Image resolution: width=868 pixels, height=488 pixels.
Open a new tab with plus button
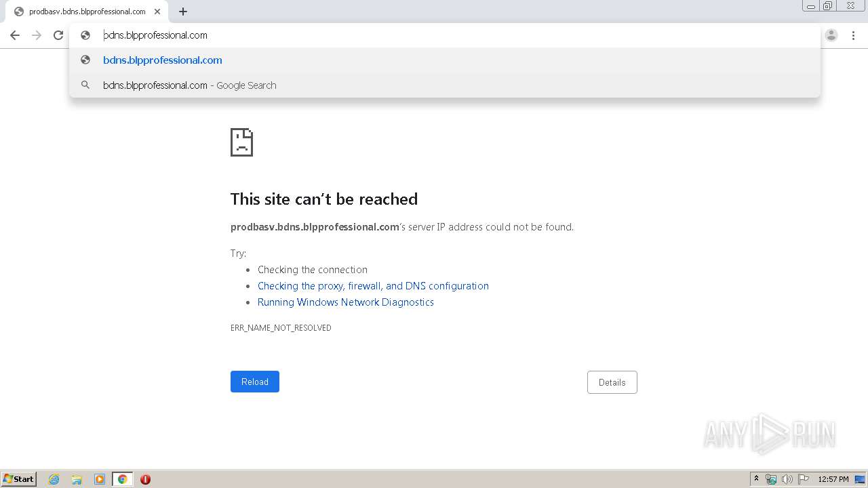183,12
